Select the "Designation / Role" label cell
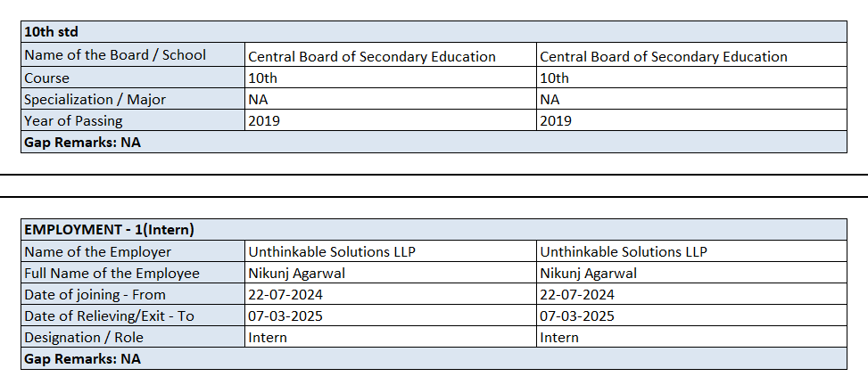The width and height of the screenshot is (868, 385). [x=84, y=337]
